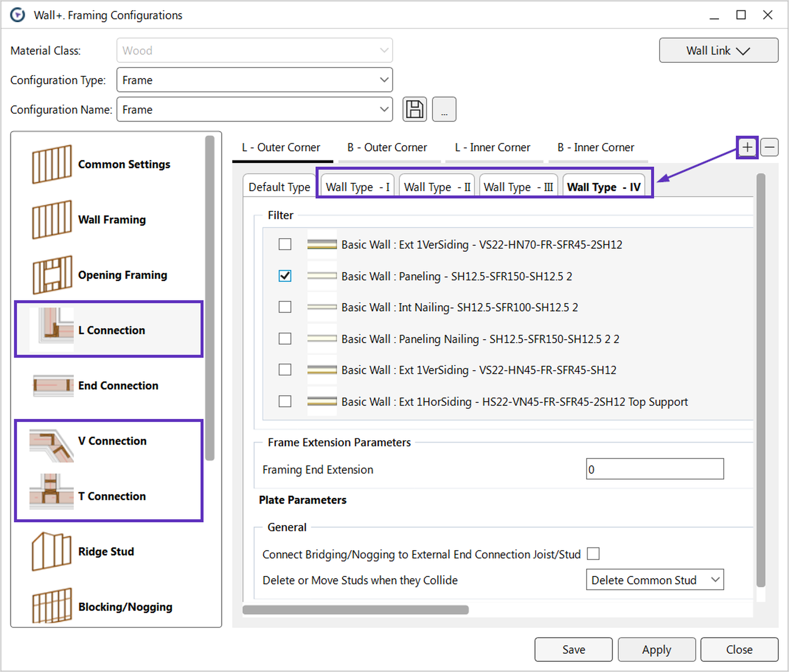
Task: Enable the Ext 1VerSiding VS22-HN70 filter
Action: tap(285, 244)
